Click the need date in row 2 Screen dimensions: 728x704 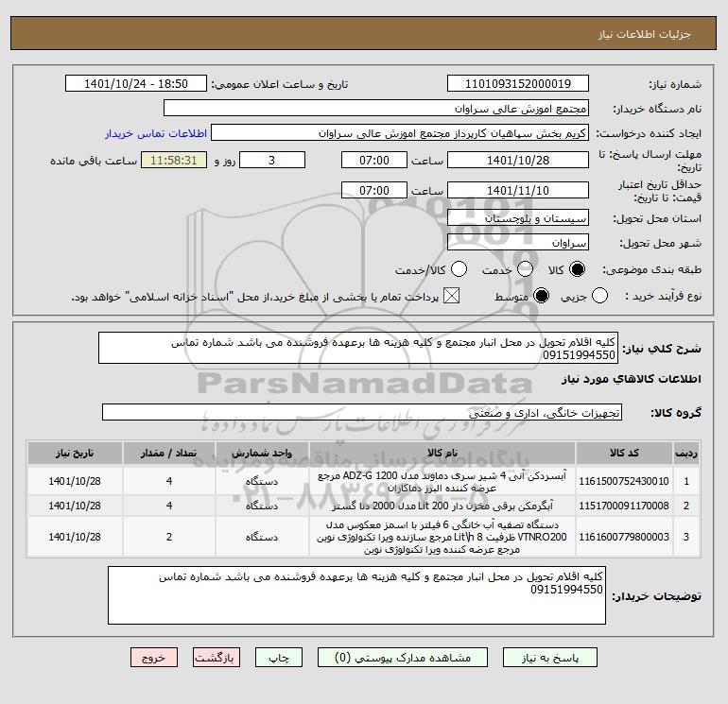[75, 506]
